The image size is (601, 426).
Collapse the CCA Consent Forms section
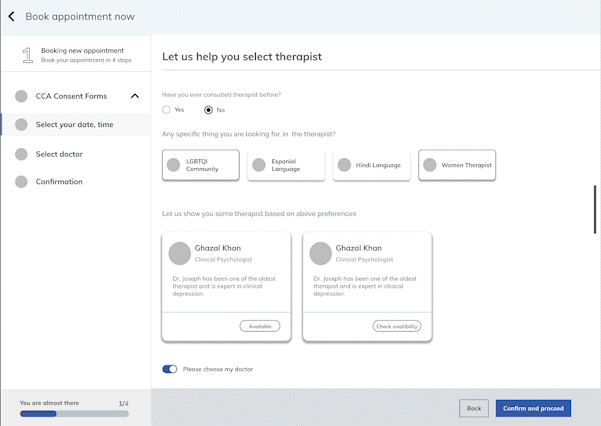[x=134, y=96]
